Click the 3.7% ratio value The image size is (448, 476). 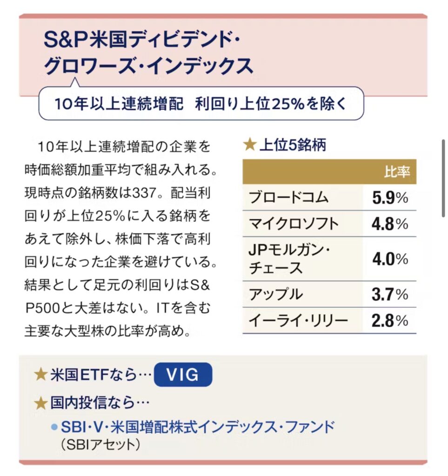point(390,294)
